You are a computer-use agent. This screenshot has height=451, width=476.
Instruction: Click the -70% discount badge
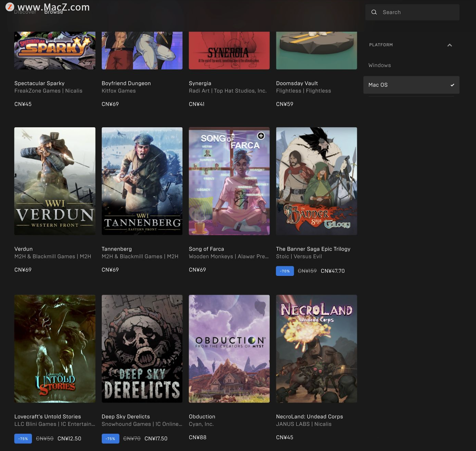tap(285, 271)
